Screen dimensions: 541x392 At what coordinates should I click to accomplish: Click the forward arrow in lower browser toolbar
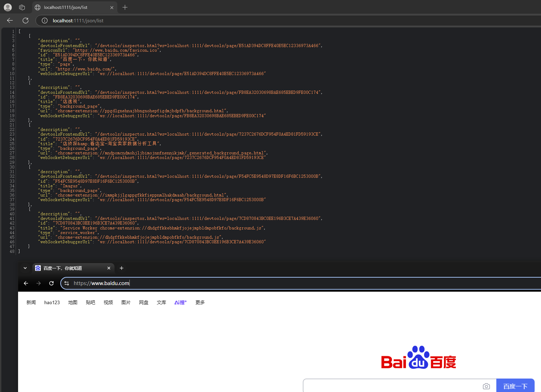[38, 283]
